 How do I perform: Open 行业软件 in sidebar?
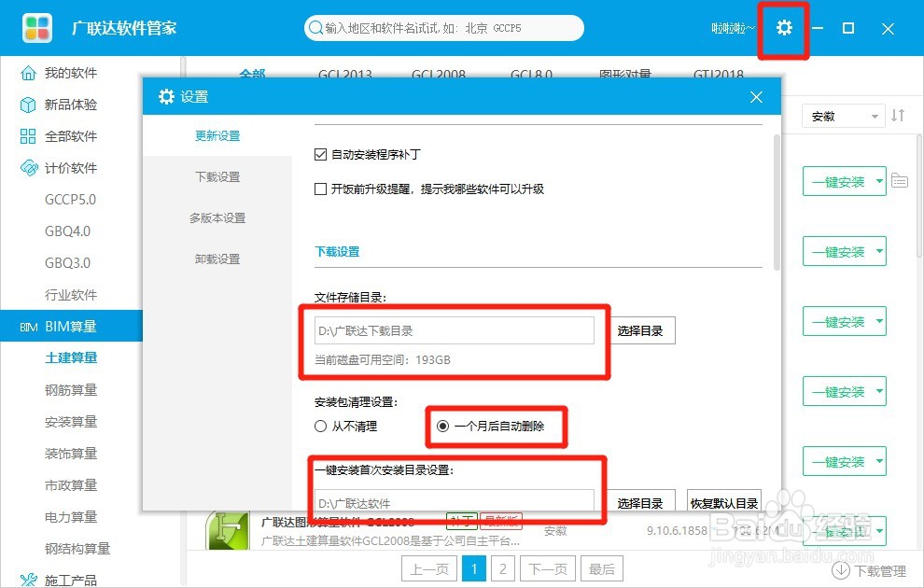71,295
